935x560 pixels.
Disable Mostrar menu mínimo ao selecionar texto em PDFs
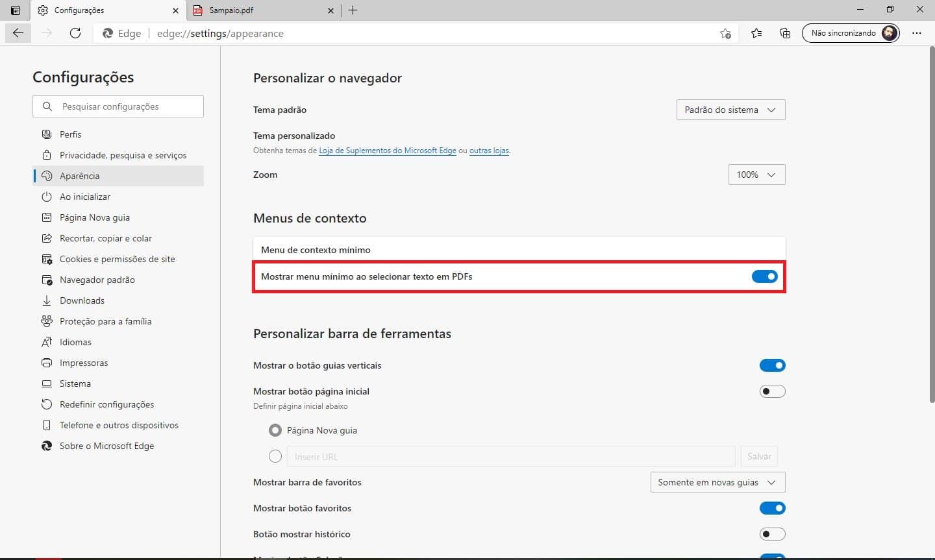764,276
